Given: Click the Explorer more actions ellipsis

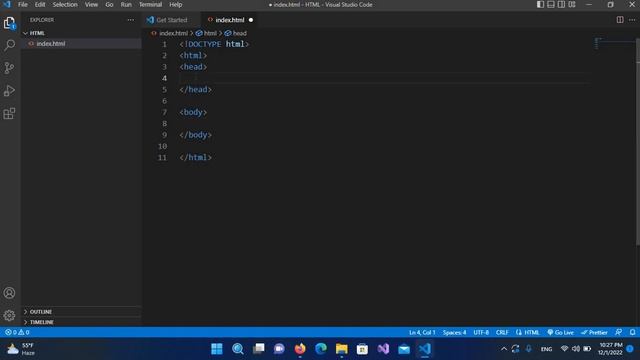Looking at the screenshot, I should click(x=131, y=20).
